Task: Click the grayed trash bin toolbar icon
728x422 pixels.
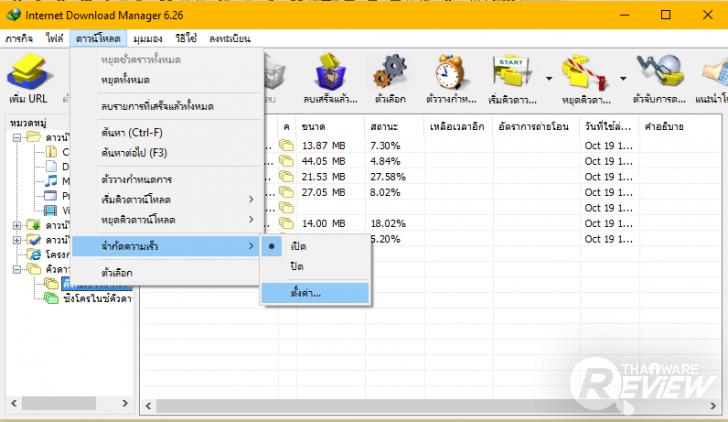Action: pos(274,73)
